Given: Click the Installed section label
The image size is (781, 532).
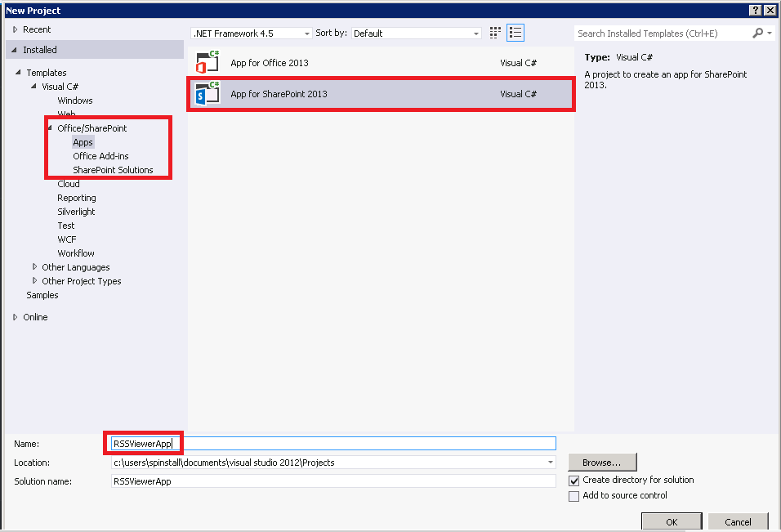Looking at the screenshot, I should point(40,50).
